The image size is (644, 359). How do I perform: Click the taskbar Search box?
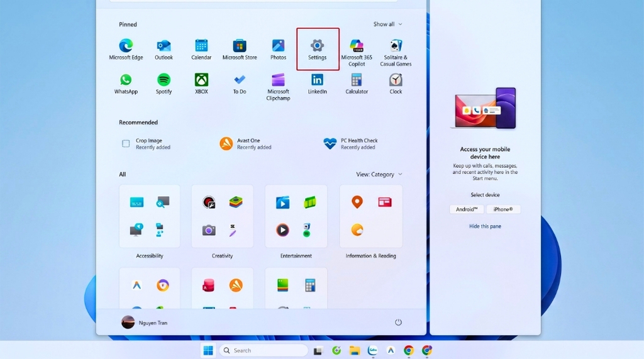(264, 350)
